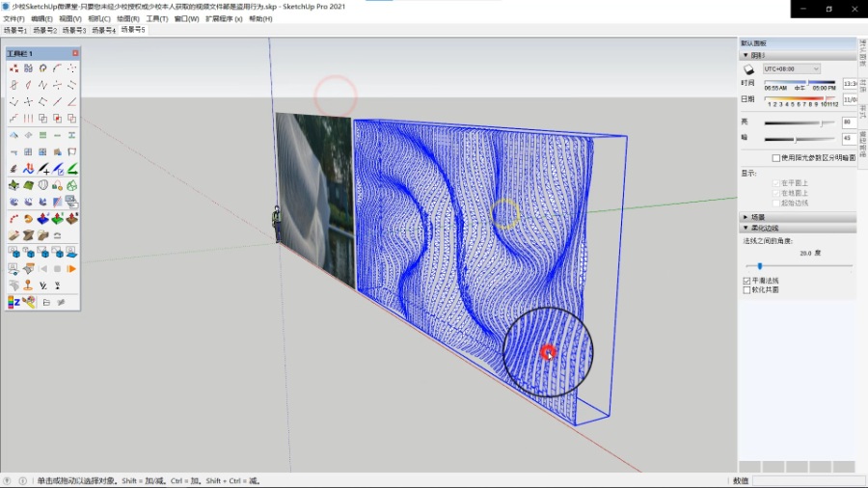Toggle the shadow display icon beside UTC dropdown
This screenshot has width=868, height=488.
749,69
